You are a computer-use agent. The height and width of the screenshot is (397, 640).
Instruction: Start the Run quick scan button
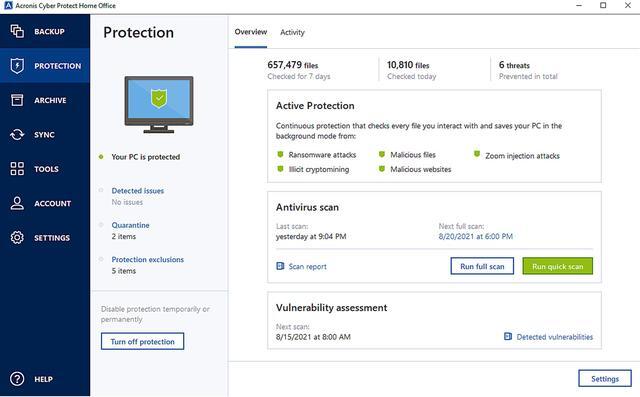(x=558, y=266)
